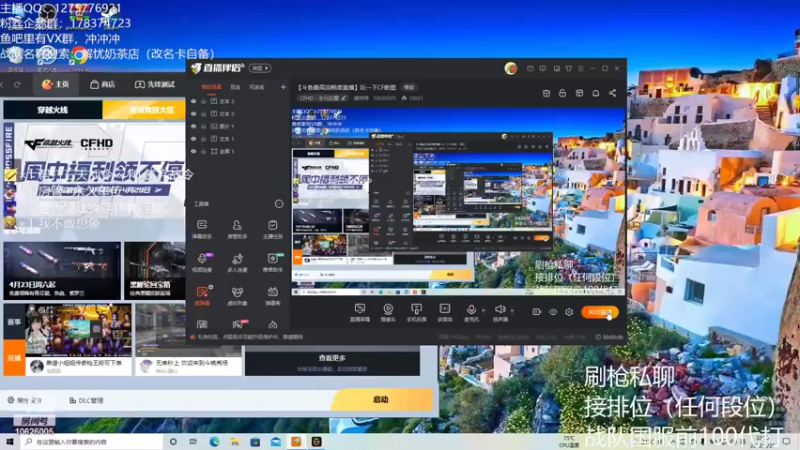Toggle visibility of 文本 2 source
This screenshot has width=800, height=450.
click(x=193, y=114)
